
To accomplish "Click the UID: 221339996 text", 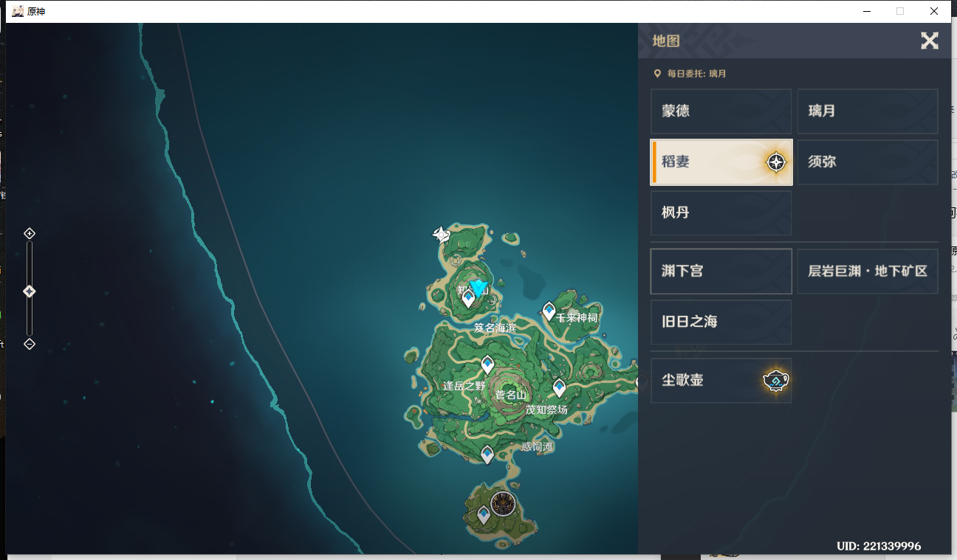I will coord(879,546).
